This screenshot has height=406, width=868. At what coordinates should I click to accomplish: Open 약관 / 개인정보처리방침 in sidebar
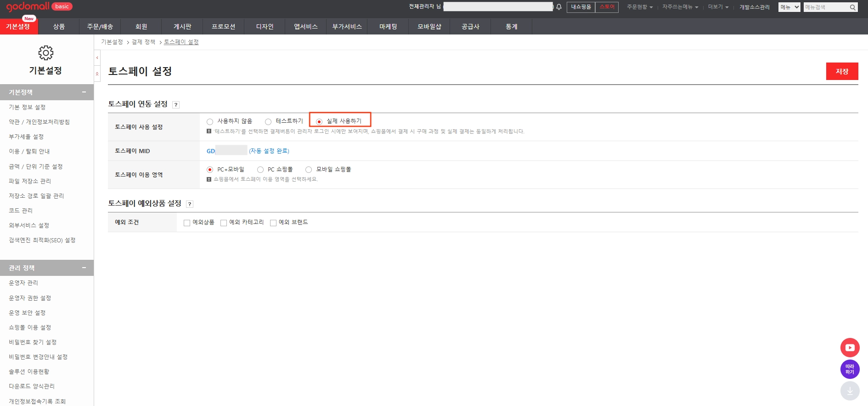coord(39,122)
